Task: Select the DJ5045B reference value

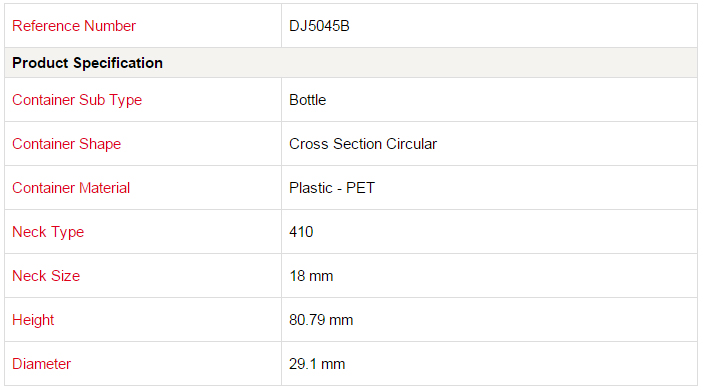Action: 319,26
